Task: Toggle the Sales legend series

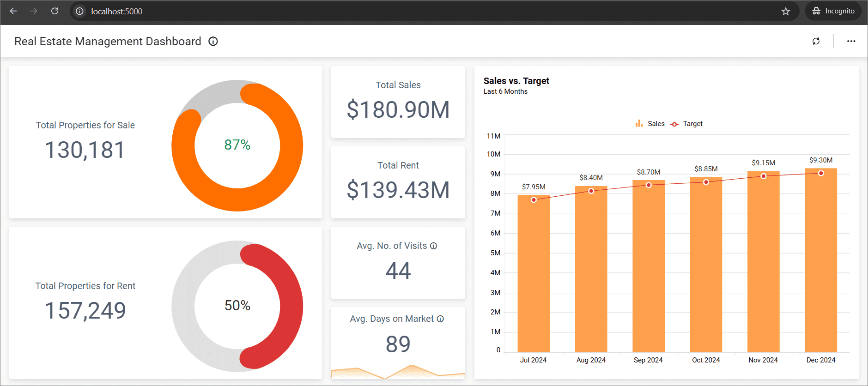Action: [x=650, y=124]
